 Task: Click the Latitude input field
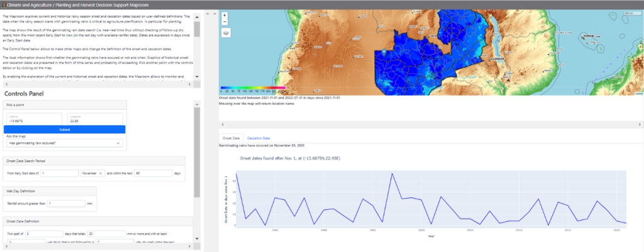[x=33, y=121]
